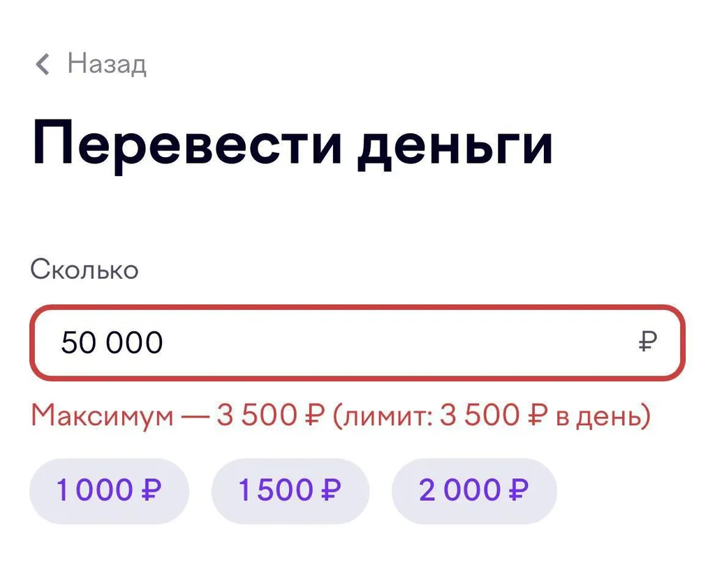The width and height of the screenshot is (715, 588).
Task: Pick the 2 000 ₽ quick amount chip
Action: pos(474,491)
